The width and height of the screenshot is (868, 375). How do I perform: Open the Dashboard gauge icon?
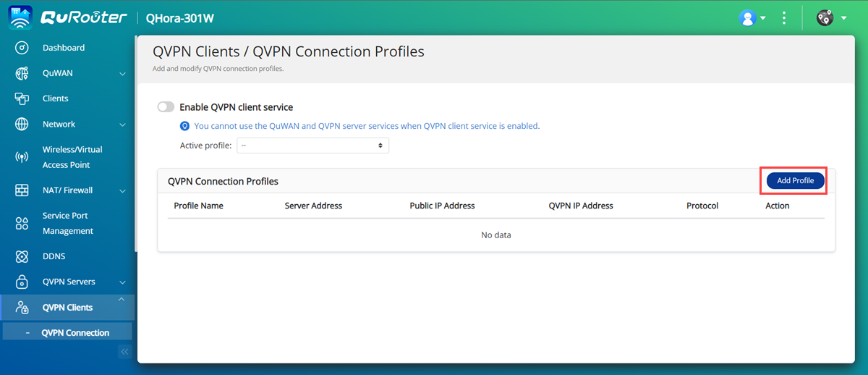(22, 48)
